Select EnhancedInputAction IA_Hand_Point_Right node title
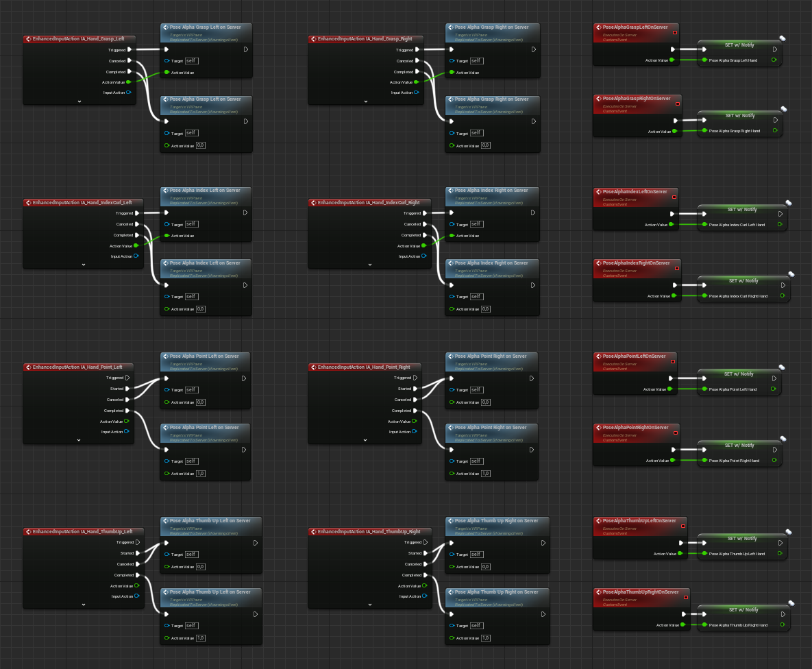Viewport: 812px width, 669px height. coord(364,367)
